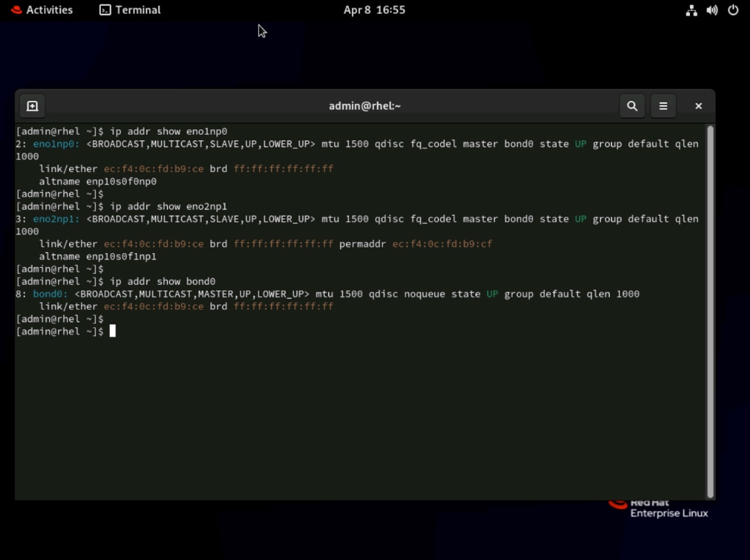Click the MAC address under eno1np0
The width and height of the screenshot is (750, 560).
pos(153,168)
